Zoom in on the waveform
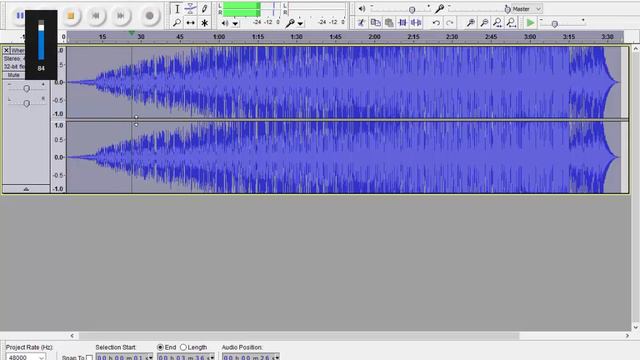 pyautogui.click(x=470, y=23)
